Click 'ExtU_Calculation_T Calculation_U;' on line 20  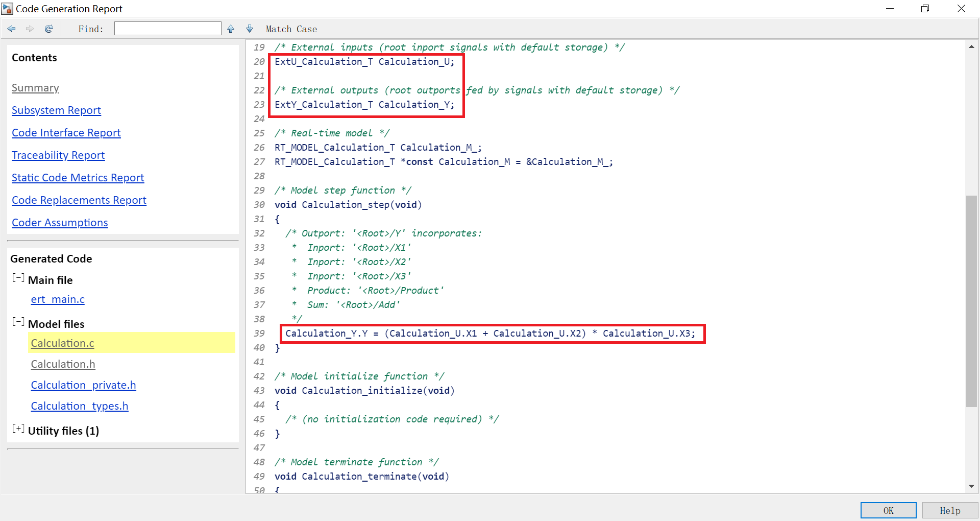tap(364, 62)
